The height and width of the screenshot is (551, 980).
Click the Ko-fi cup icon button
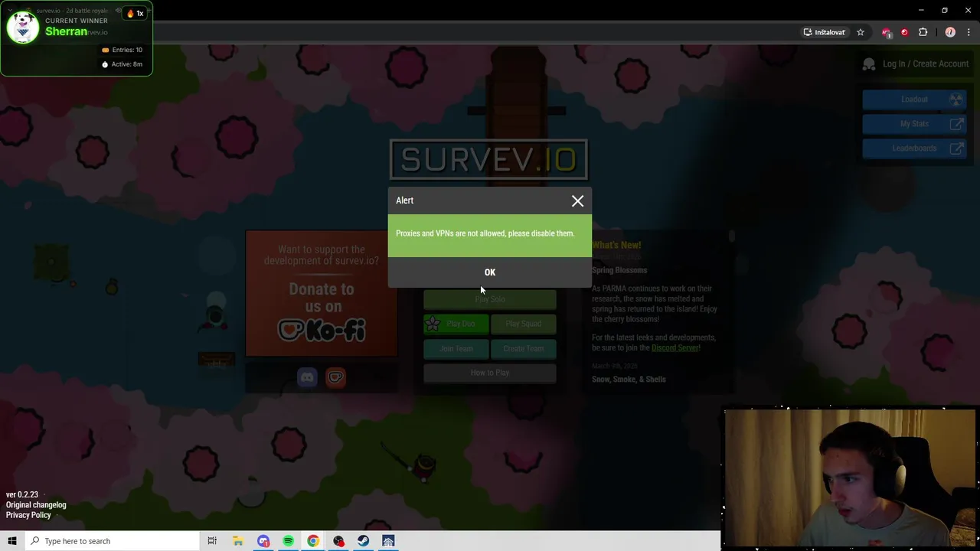[335, 377]
